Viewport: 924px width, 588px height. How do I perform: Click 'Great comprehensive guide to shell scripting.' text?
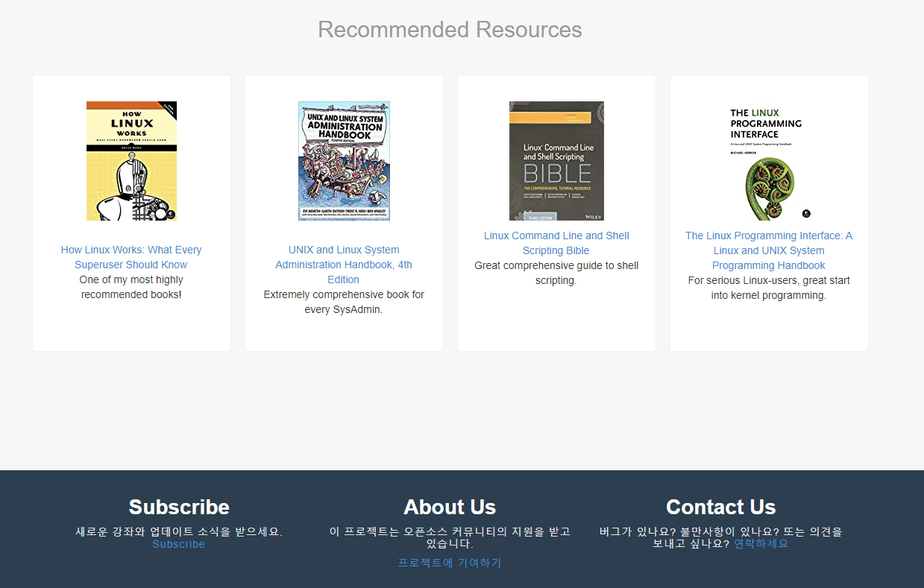pyautogui.click(x=556, y=273)
